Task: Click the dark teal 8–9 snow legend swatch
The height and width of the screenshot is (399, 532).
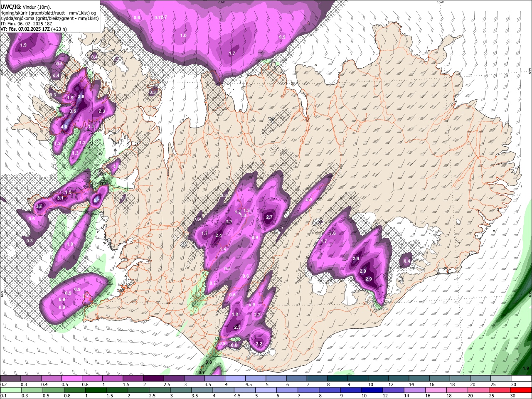Action: click(337, 379)
